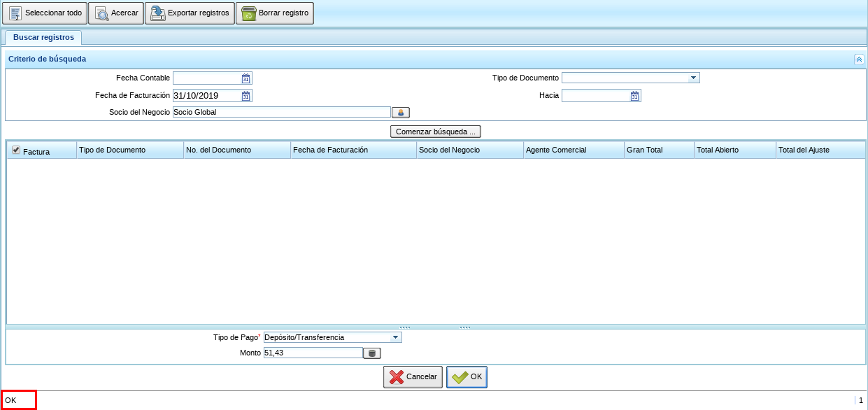This screenshot has width=868, height=410.
Task: Open the Monto calculator icon
Action: [372, 353]
